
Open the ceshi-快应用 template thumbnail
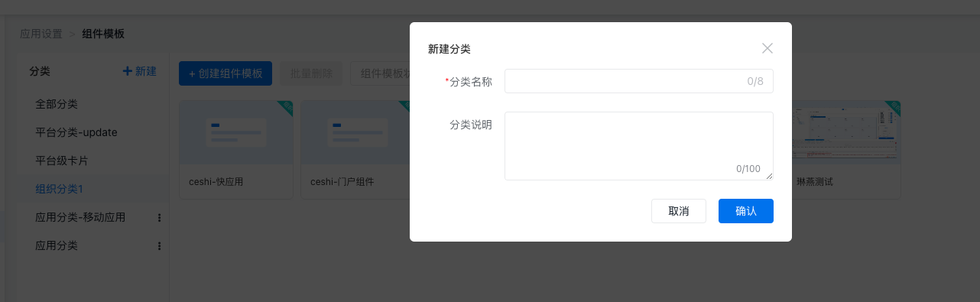(236, 132)
